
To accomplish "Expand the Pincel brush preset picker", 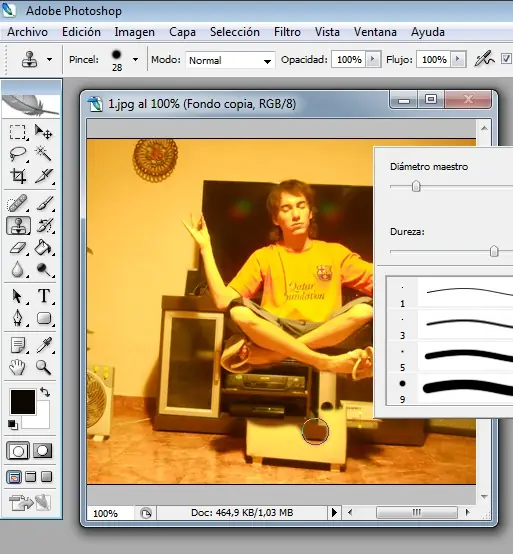I will [135, 60].
